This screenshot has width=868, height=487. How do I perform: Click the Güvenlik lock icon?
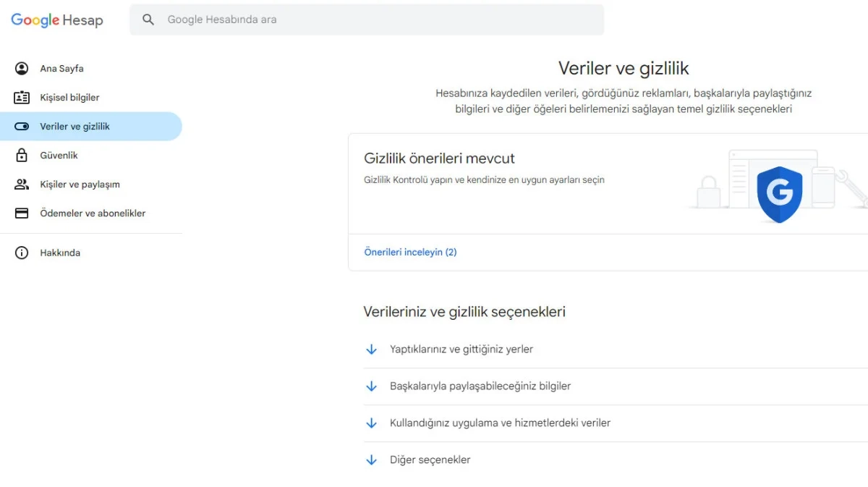tap(22, 156)
